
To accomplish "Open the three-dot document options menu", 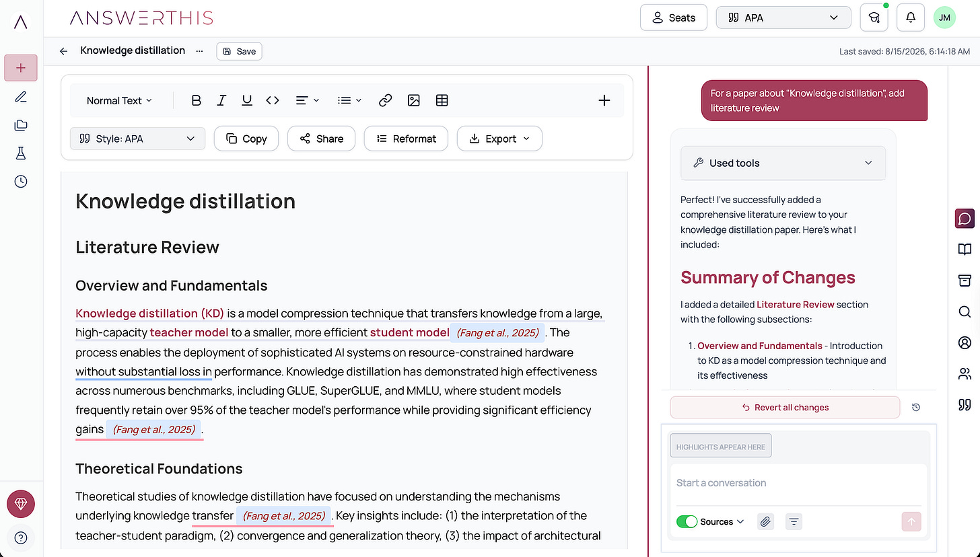I will click(199, 51).
